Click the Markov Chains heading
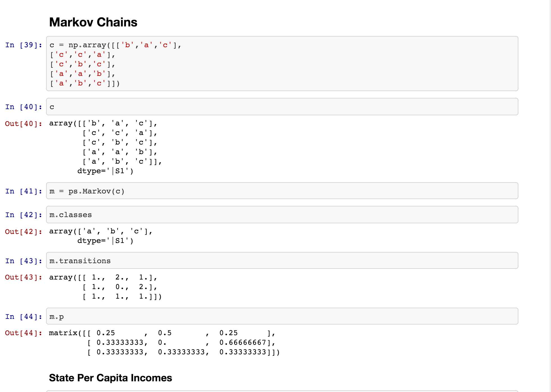 pos(93,22)
